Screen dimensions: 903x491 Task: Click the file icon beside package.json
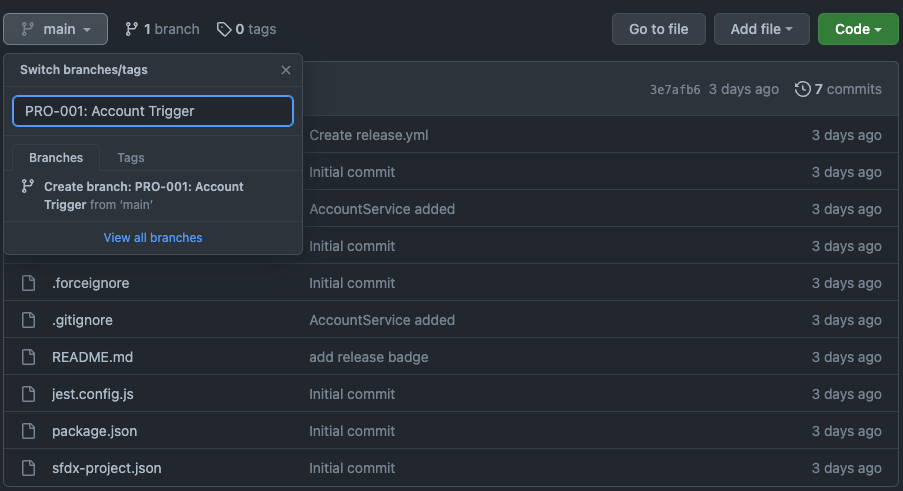pyautogui.click(x=29, y=431)
